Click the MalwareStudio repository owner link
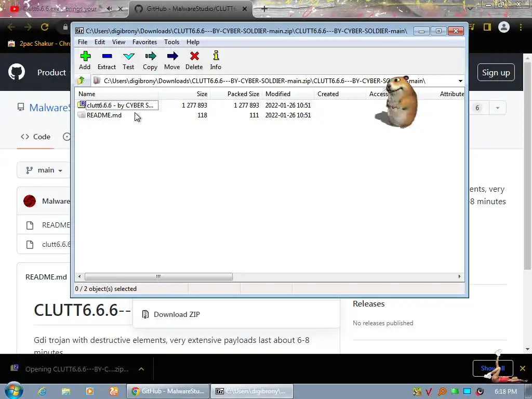The width and height of the screenshot is (532, 399). click(49, 108)
